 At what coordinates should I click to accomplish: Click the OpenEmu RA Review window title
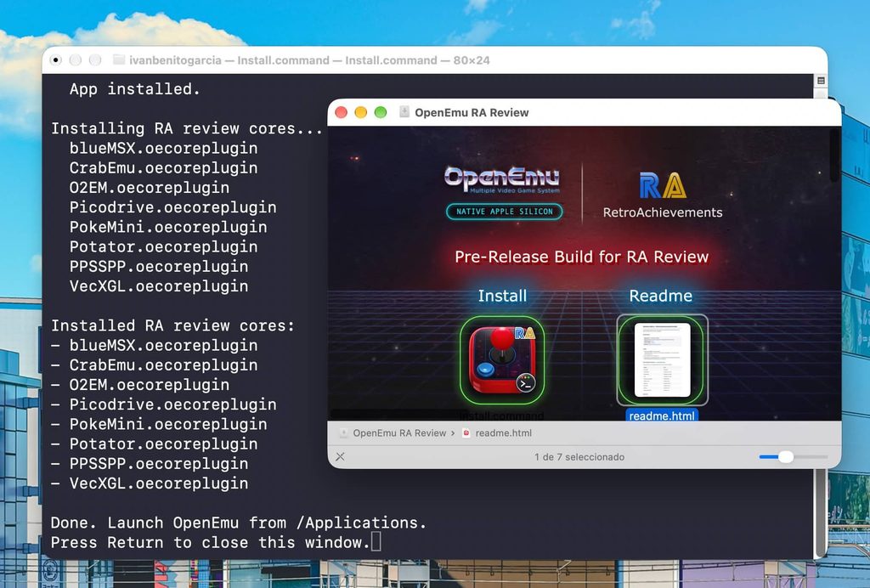(472, 113)
